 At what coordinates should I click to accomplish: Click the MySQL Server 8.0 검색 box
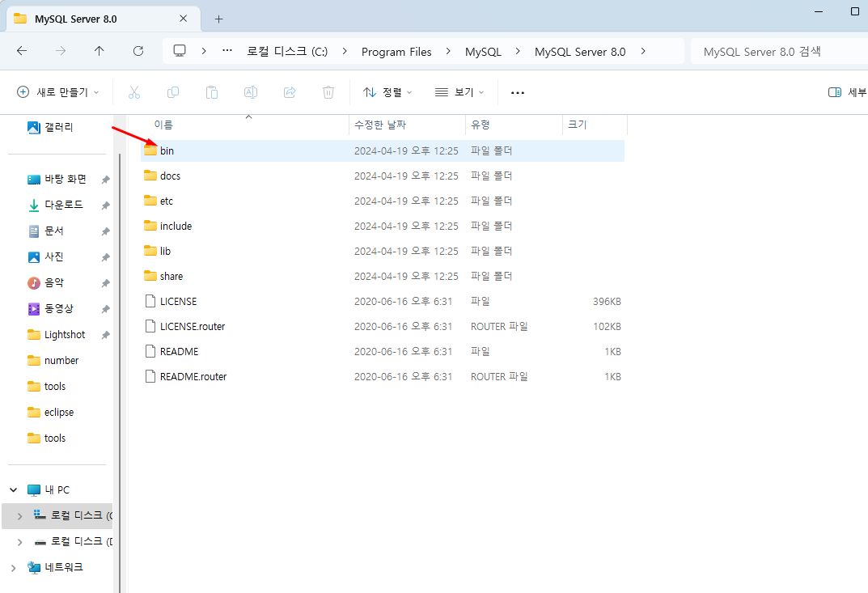coord(780,52)
